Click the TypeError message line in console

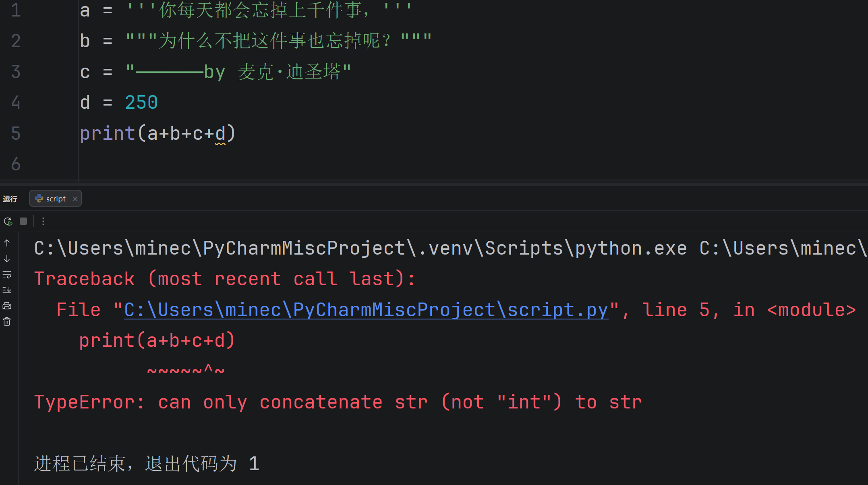click(338, 402)
